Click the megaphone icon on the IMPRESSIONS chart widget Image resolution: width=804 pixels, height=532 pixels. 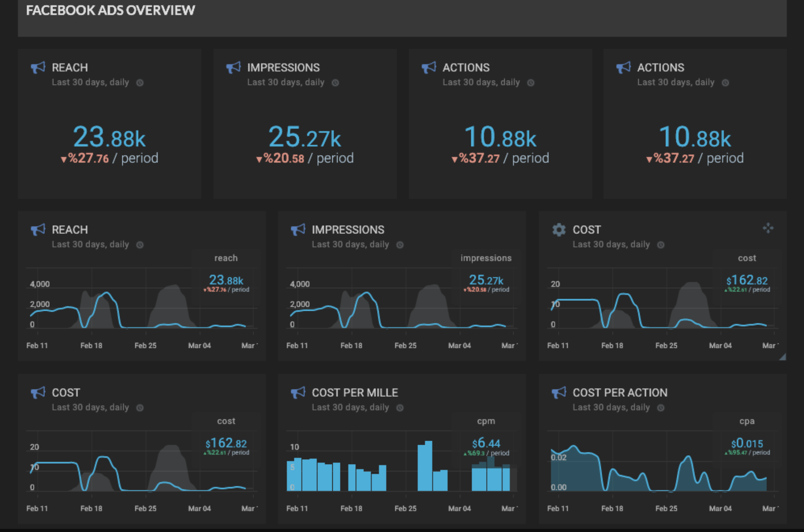click(298, 229)
